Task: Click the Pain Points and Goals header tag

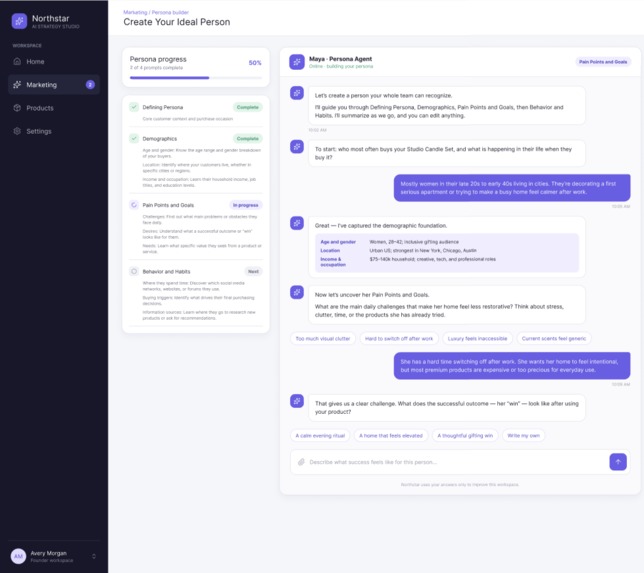Action: pyautogui.click(x=603, y=62)
